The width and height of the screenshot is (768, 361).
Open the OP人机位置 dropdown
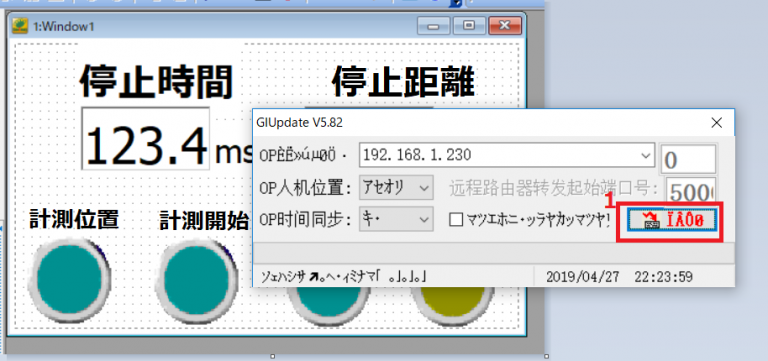click(x=396, y=188)
